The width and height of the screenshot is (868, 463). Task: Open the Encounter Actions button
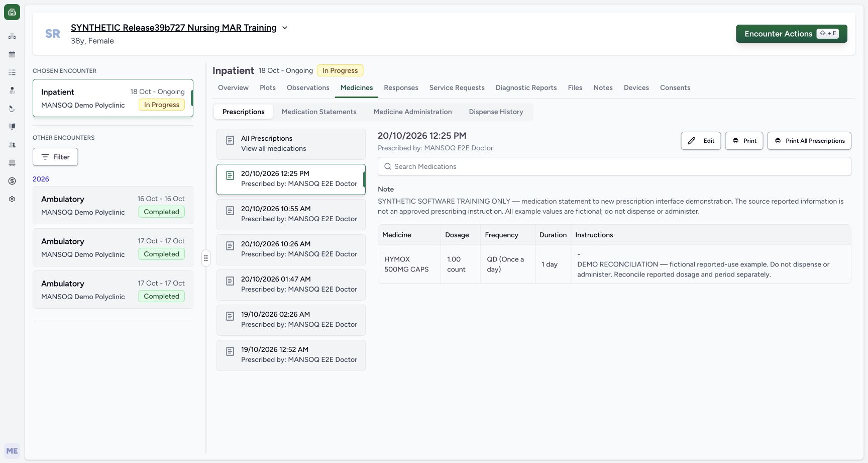click(792, 34)
